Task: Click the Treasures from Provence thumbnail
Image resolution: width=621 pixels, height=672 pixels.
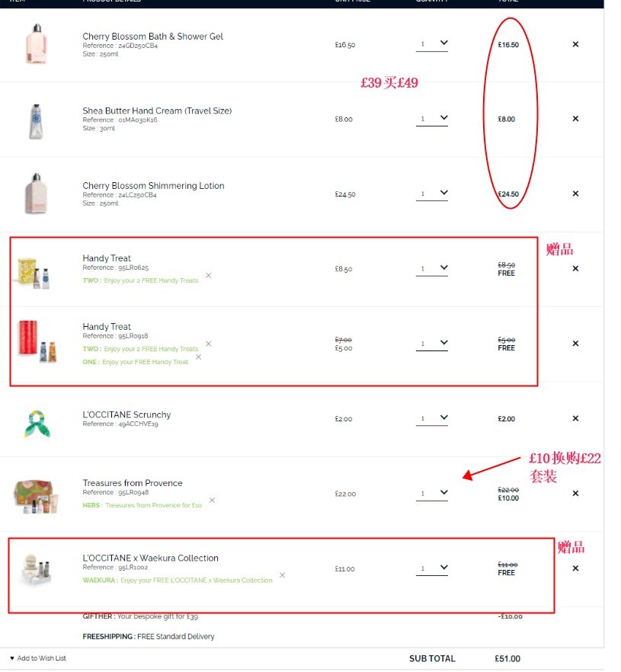Action: click(36, 496)
